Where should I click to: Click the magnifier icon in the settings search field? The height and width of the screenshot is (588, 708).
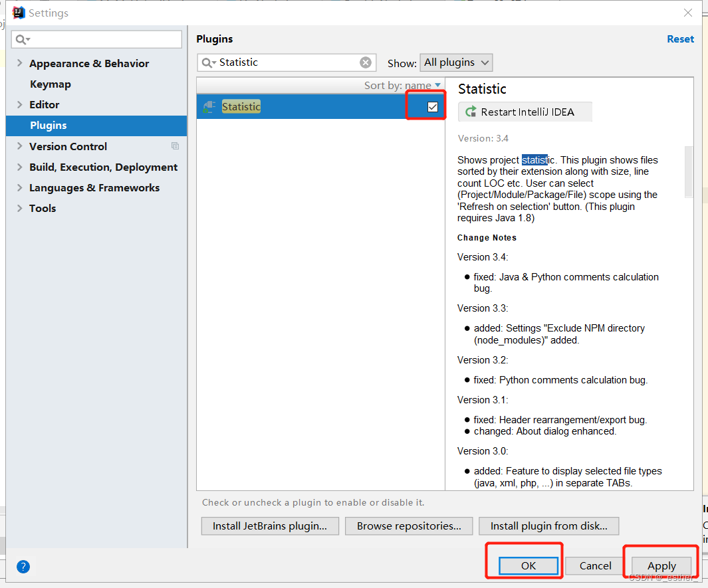21,40
